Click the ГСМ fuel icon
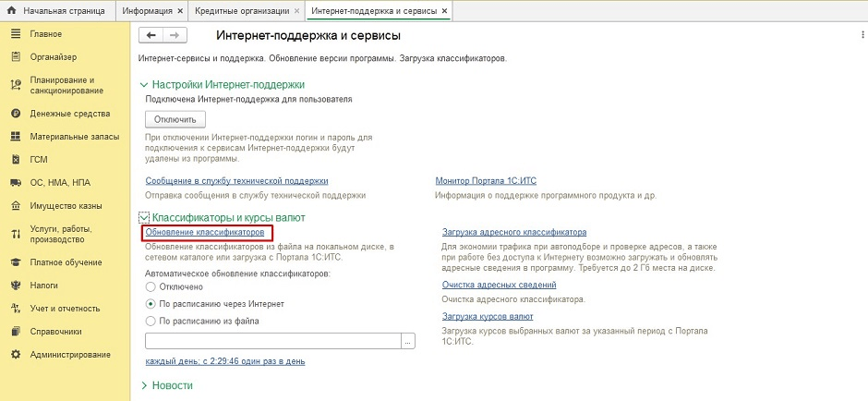868x401 pixels. [15, 159]
